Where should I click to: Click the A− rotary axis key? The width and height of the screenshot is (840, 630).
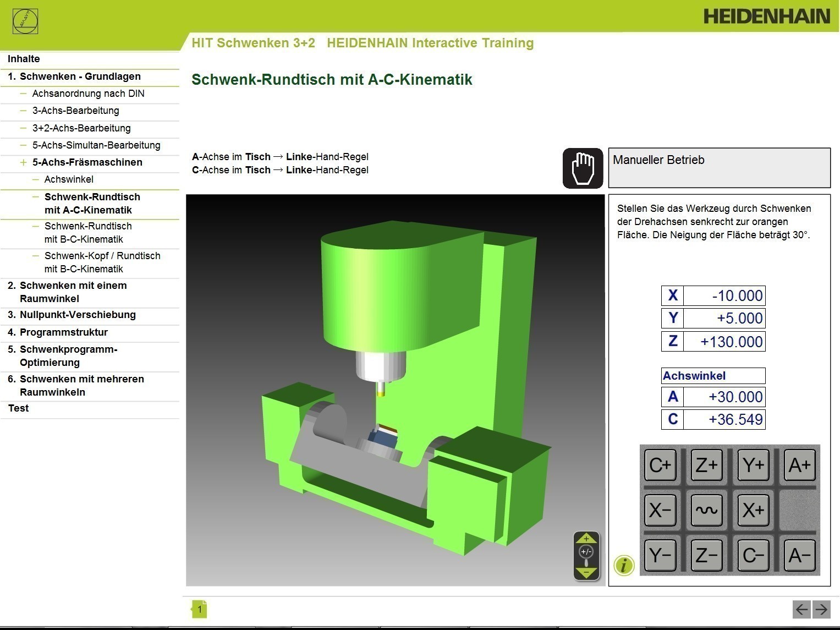799,555
